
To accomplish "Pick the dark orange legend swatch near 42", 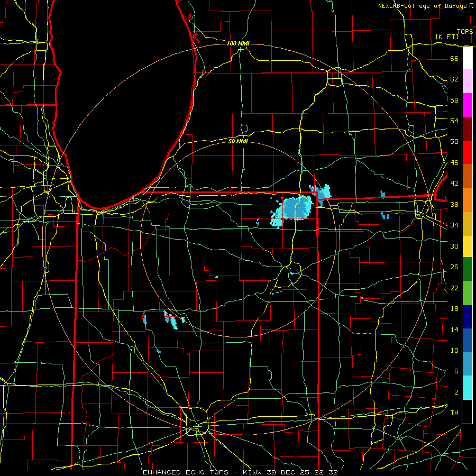I will pos(467,176).
